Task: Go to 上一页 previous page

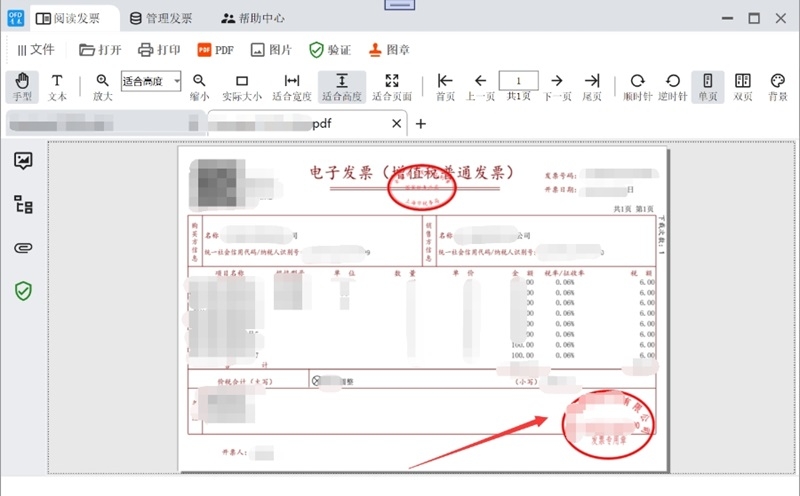Action: point(480,87)
